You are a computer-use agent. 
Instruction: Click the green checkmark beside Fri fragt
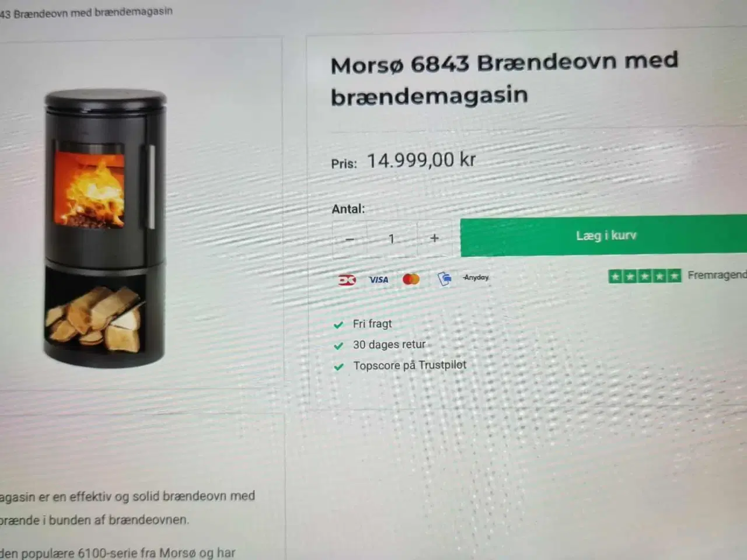(338, 324)
